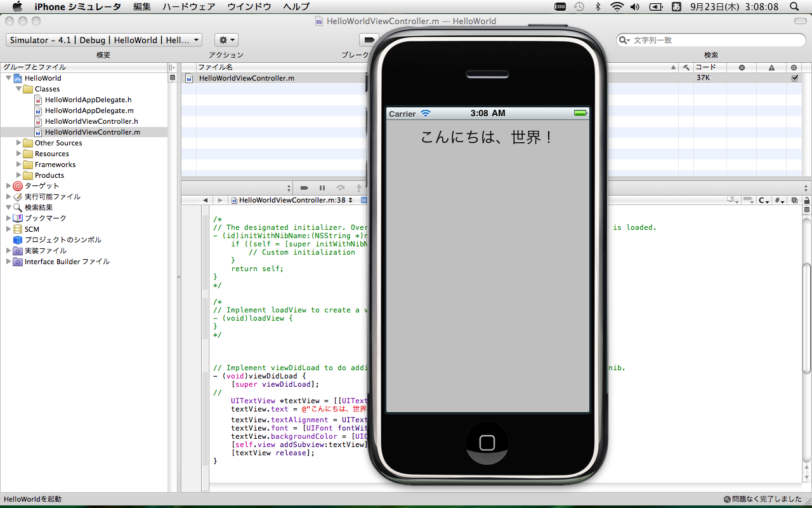Image resolution: width=812 pixels, height=508 pixels.
Task: Click the breakpoints toolbar button
Action: 369,40
